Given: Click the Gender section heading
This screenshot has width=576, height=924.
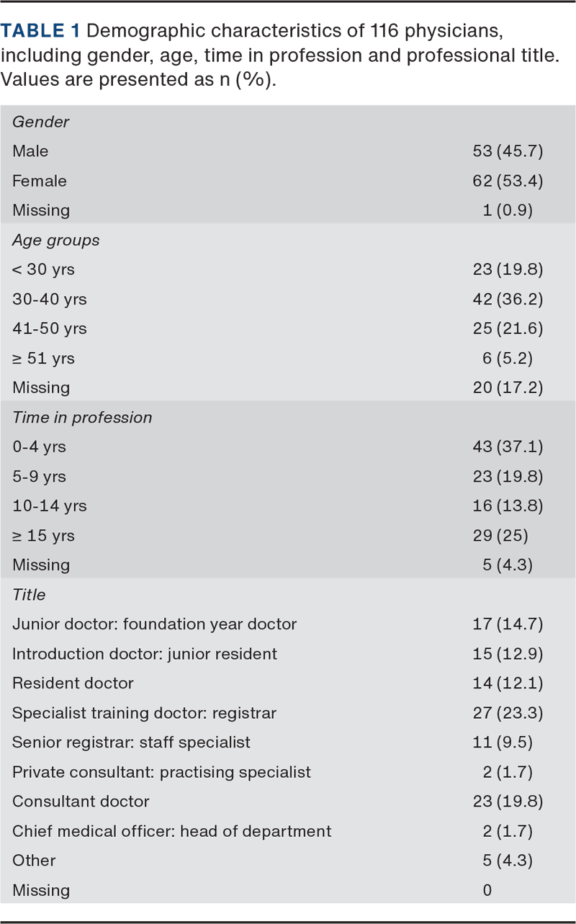Looking at the screenshot, I should (40, 122).
